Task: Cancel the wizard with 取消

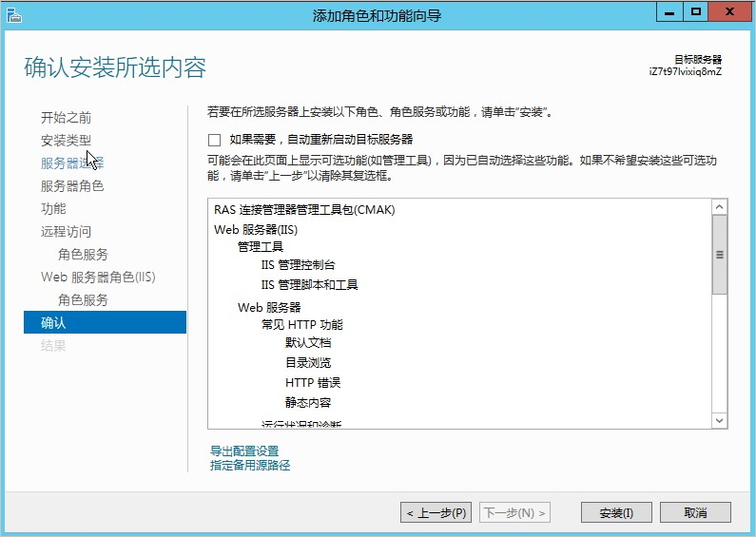Action: (695, 513)
